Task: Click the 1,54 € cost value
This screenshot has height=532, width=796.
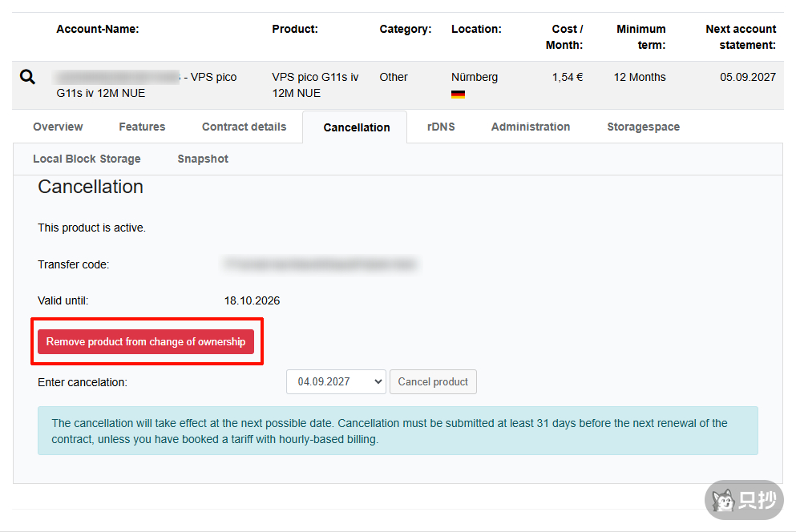Action: (568, 77)
